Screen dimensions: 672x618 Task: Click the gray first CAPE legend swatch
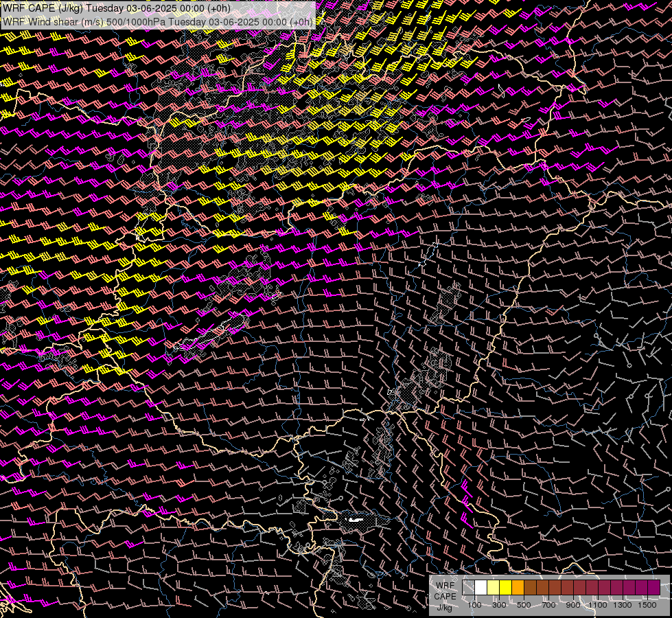[468, 587]
